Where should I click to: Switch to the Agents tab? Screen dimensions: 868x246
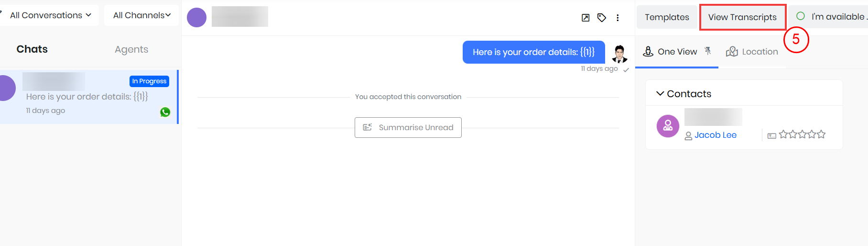(x=131, y=49)
